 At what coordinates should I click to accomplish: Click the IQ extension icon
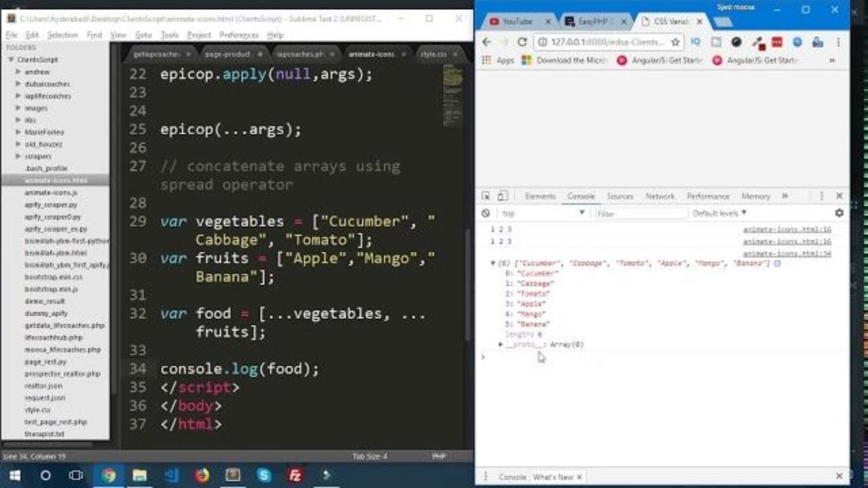696,42
